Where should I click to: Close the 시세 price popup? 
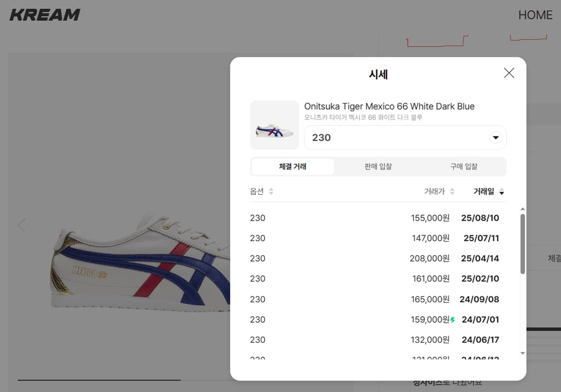click(x=509, y=73)
